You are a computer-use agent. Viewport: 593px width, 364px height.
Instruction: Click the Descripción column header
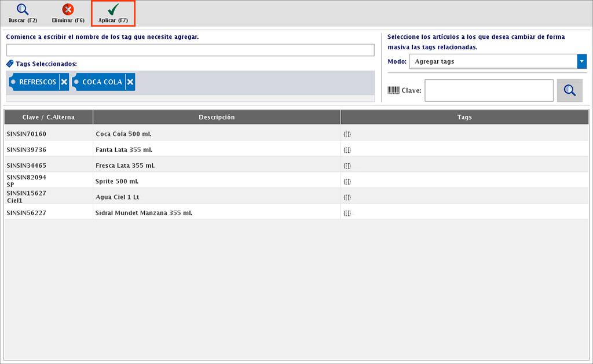tap(217, 117)
